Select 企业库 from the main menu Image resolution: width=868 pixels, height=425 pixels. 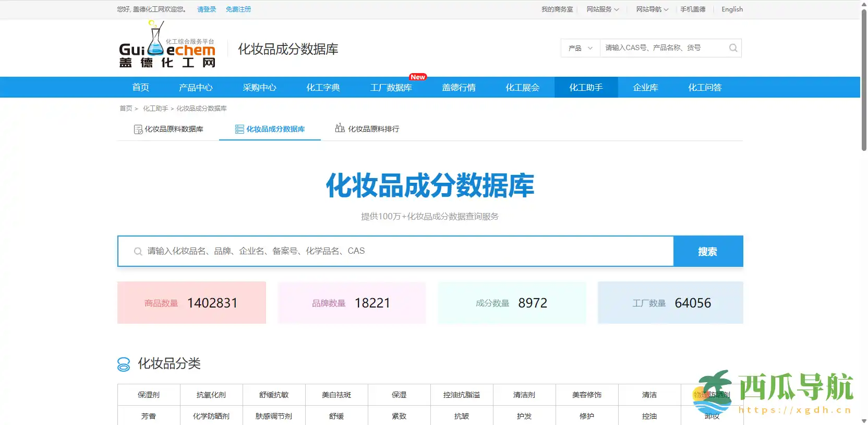[x=645, y=88]
